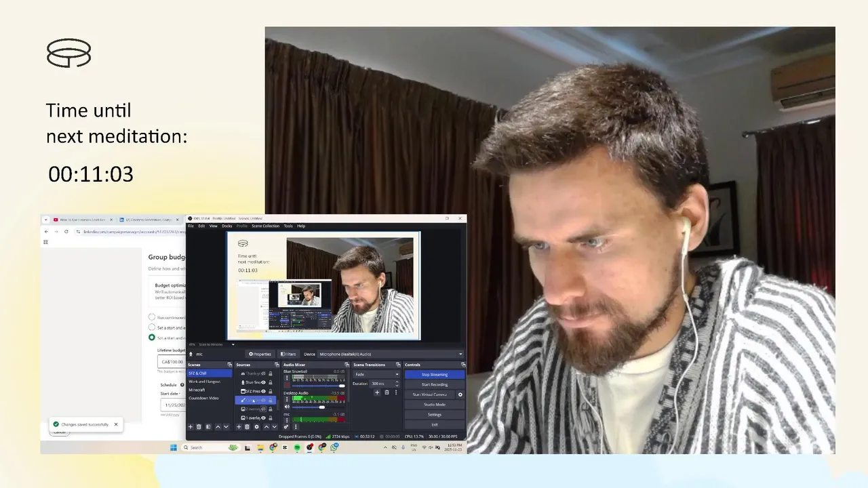Open WhatsApp from the taskbar
868x488 pixels.
click(334, 447)
